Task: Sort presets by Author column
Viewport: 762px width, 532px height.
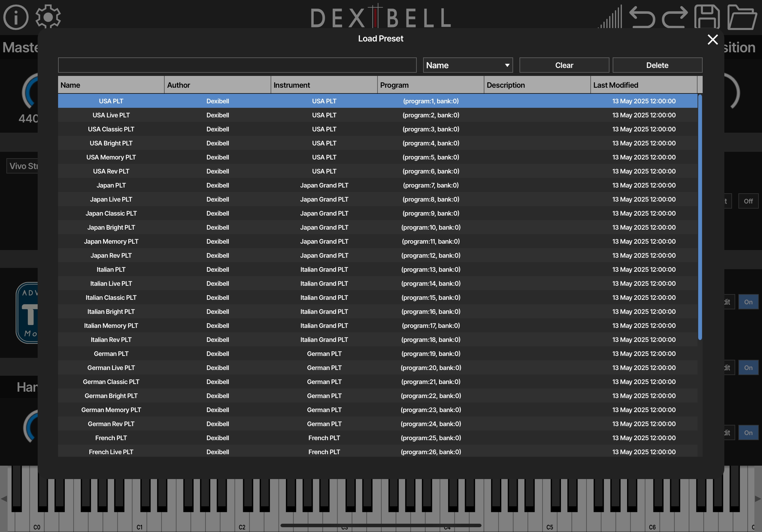Action: [217, 85]
